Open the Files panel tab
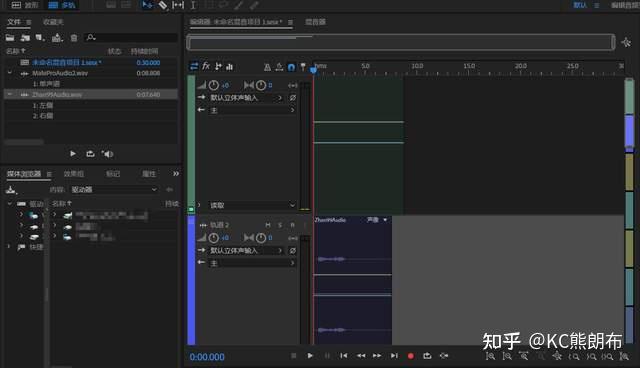The width and height of the screenshot is (640, 368). [x=14, y=22]
